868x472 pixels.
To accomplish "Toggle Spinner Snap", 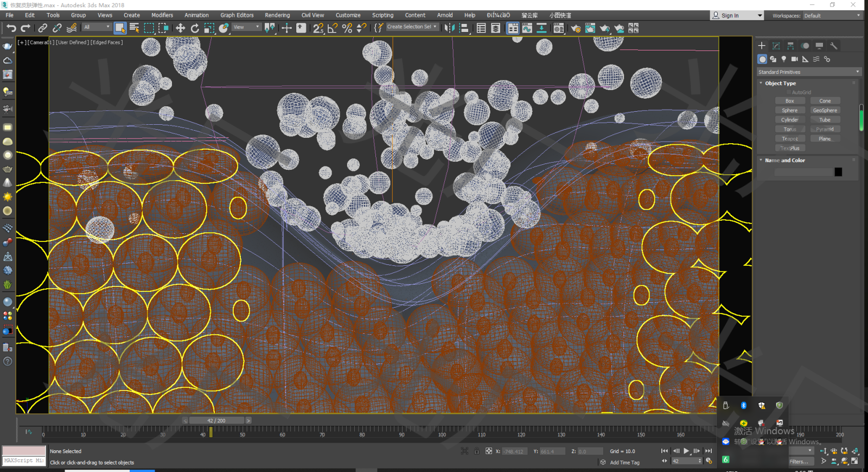I will tap(361, 28).
